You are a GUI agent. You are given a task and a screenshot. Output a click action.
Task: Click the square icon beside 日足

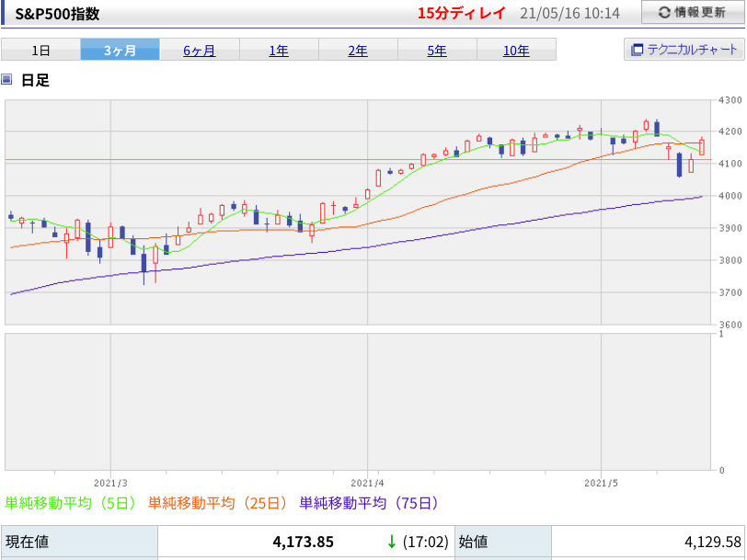(6, 79)
